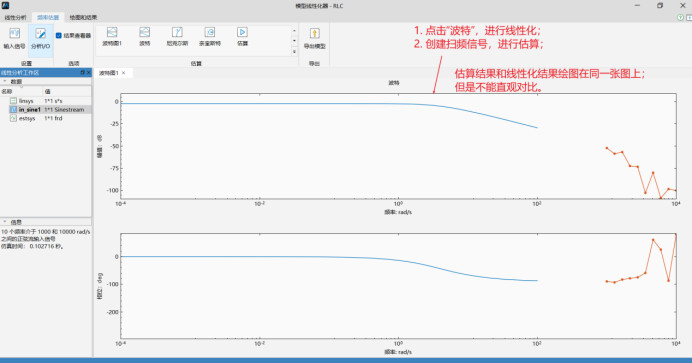Image resolution: width=692 pixels, height=363 pixels.
Task: Close the 线性分析工作区 panel
Action: tap(88, 72)
